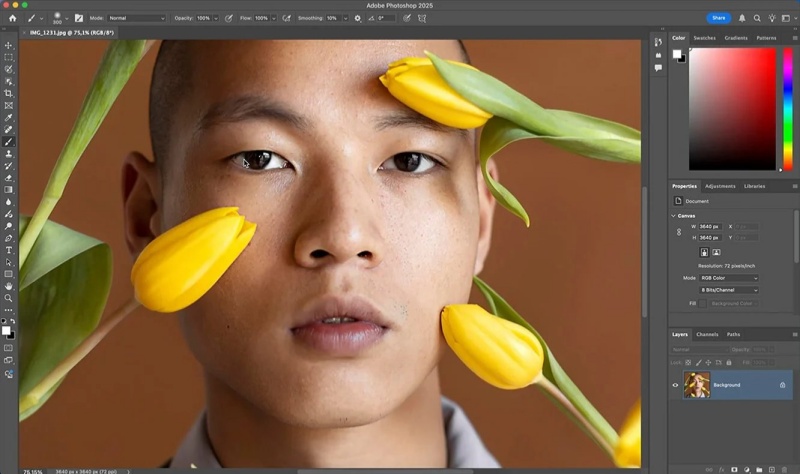Switch to the Channels tab
Image resolution: width=800 pixels, height=474 pixels.
tap(707, 334)
